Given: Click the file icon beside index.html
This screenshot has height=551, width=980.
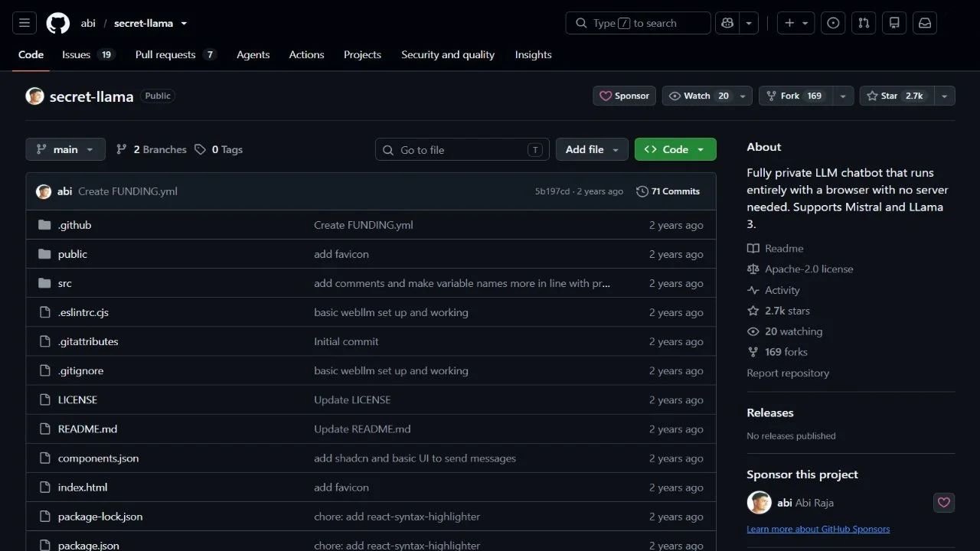Looking at the screenshot, I should pyautogui.click(x=44, y=487).
